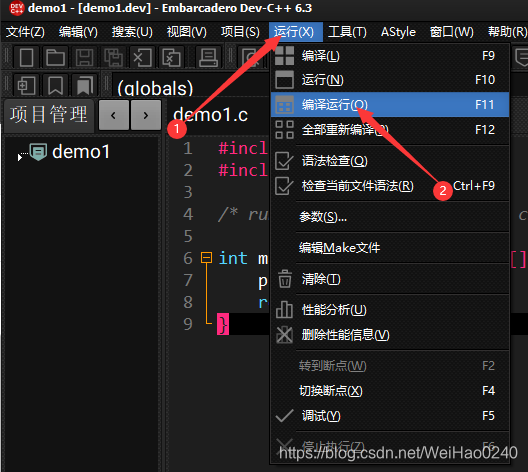
Task: Open the 视图(V) menu
Action: [x=187, y=32]
